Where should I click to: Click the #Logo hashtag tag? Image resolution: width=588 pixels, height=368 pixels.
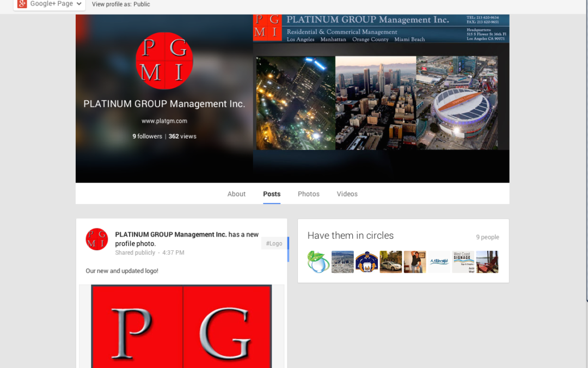click(x=274, y=243)
